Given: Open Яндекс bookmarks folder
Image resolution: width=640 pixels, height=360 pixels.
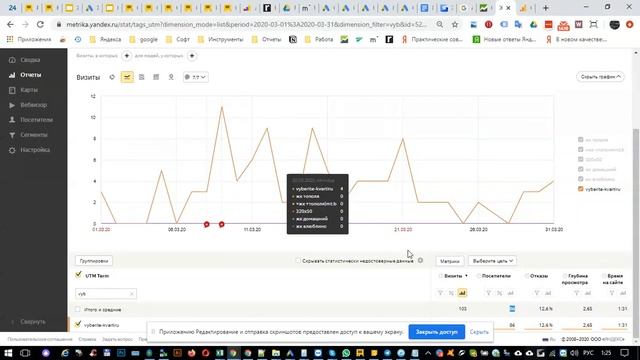Looking at the screenshot, I should (106, 40).
